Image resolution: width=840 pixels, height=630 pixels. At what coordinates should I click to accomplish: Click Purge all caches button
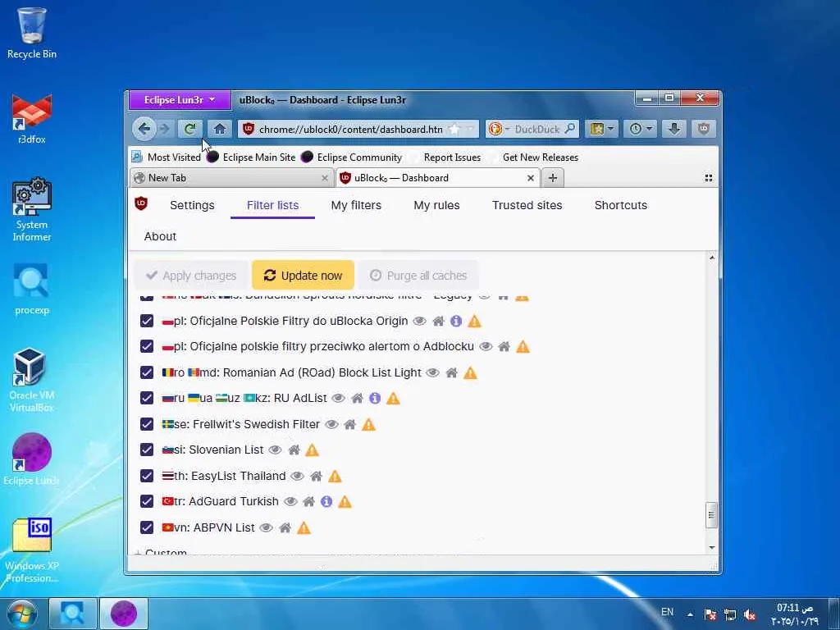[418, 276]
